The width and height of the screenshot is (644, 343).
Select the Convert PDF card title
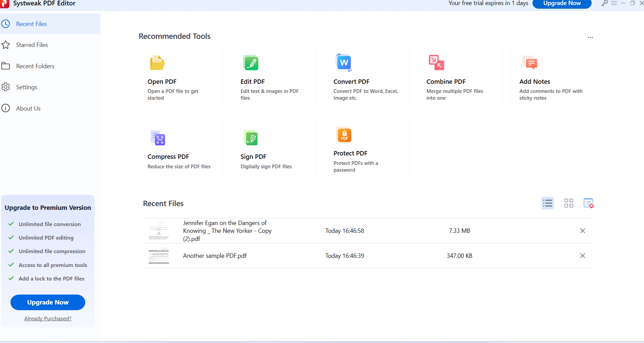[x=351, y=82]
